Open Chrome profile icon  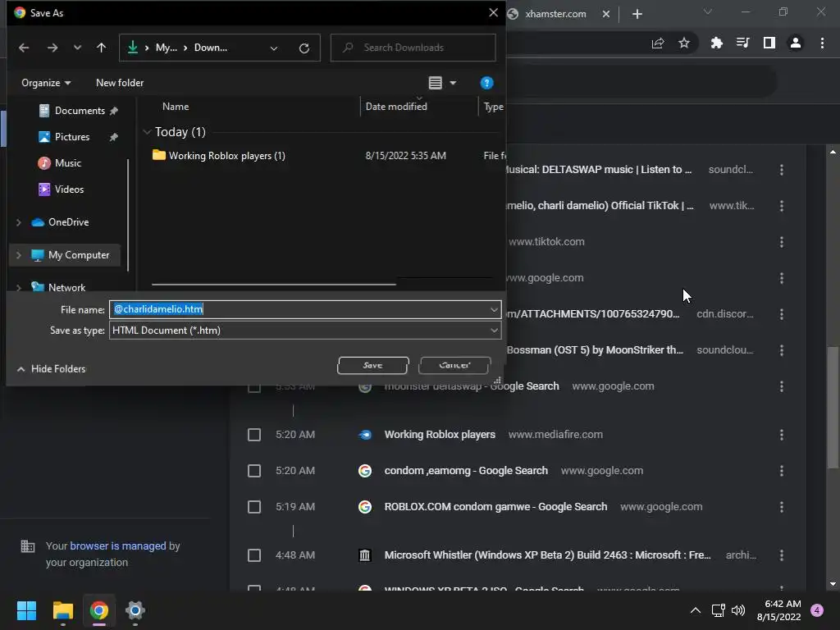(x=796, y=43)
